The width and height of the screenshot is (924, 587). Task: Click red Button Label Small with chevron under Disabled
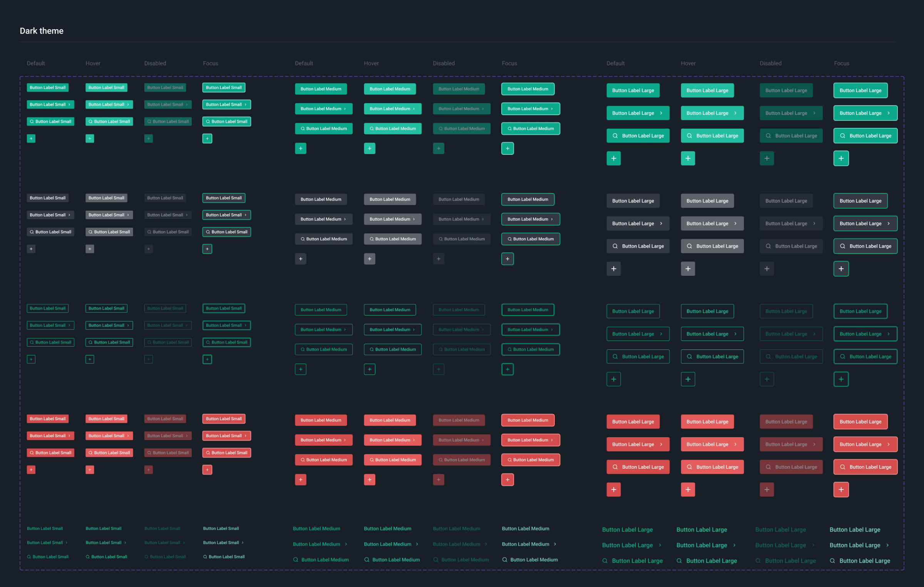tap(168, 436)
